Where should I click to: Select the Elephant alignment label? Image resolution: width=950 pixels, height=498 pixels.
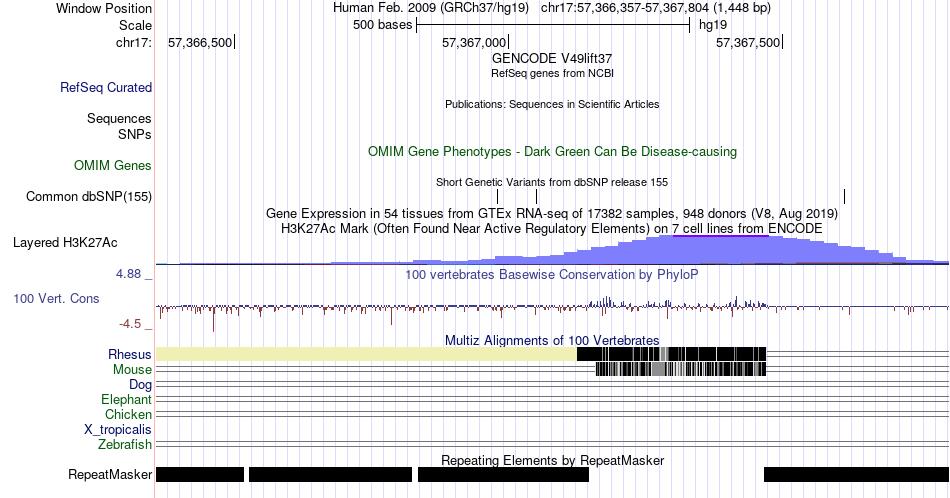point(126,399)
